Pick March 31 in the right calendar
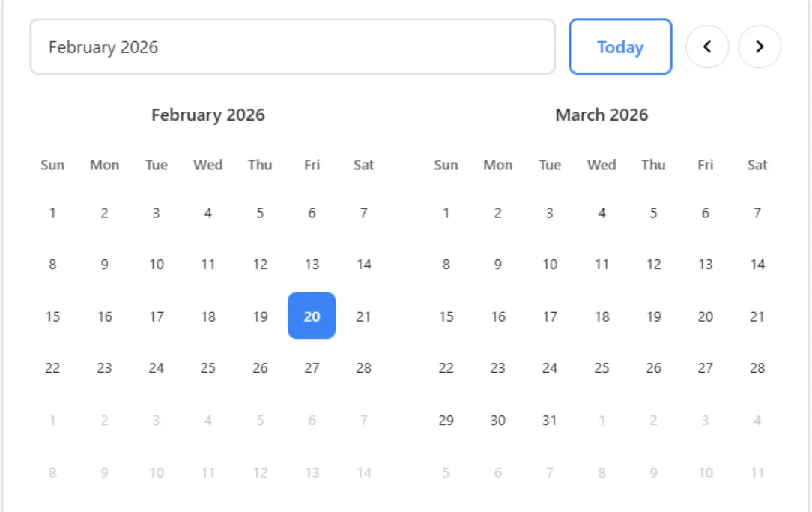 [550, 421]
